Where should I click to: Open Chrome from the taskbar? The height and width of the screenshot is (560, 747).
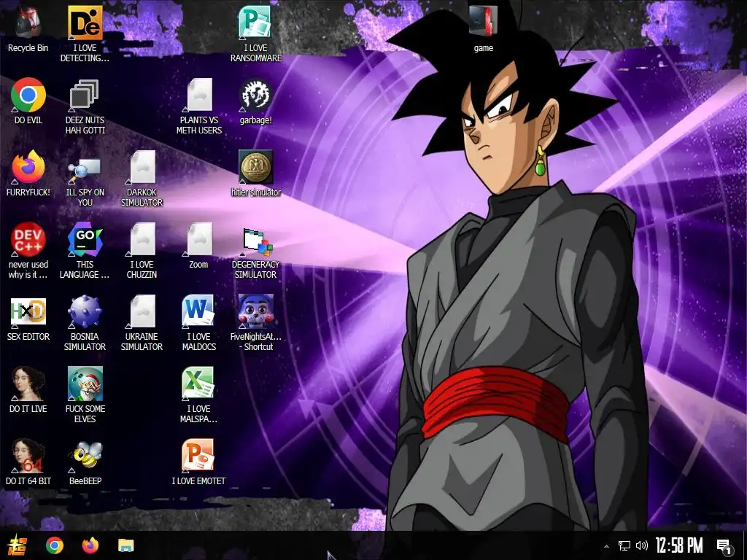coord(55,545)
